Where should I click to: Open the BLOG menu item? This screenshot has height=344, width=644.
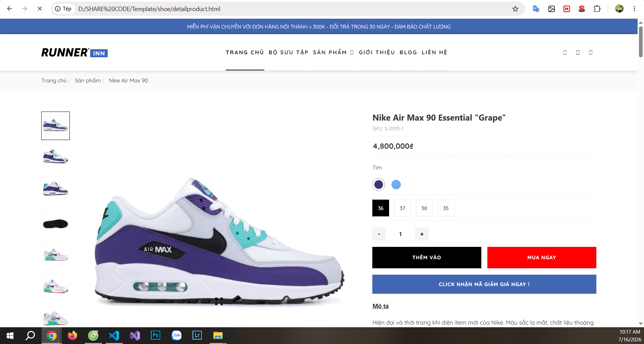point(409,52)
